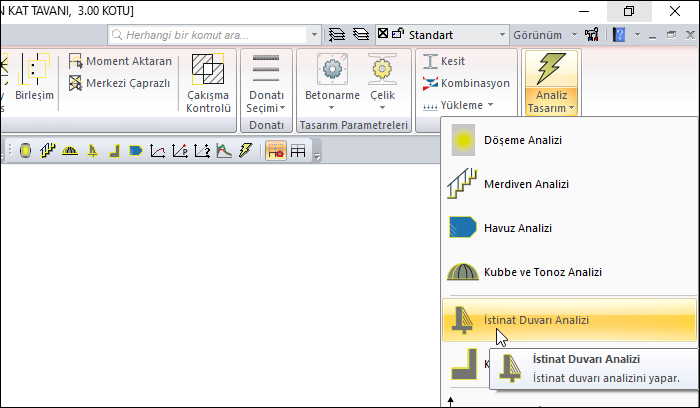Select the Merkezi Çaprazlı option

pos(119,83)
